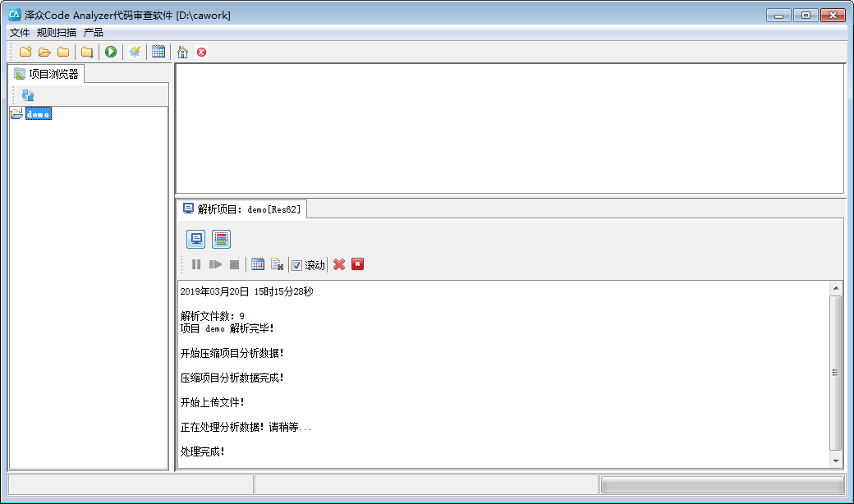Click the progress bar in the status bar
Viewport: 854px width, 504px height.
(x=722, y=485)
